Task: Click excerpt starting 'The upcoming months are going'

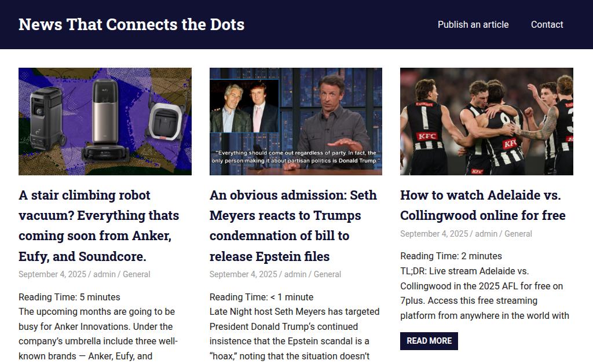Action: tap(98, 334)
